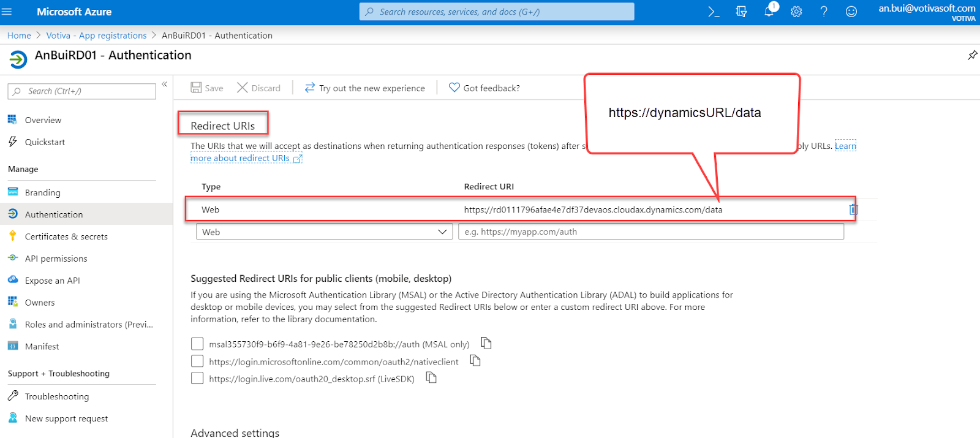Copy the login.live.com LiveSDK URI

[x=431, y=377]
